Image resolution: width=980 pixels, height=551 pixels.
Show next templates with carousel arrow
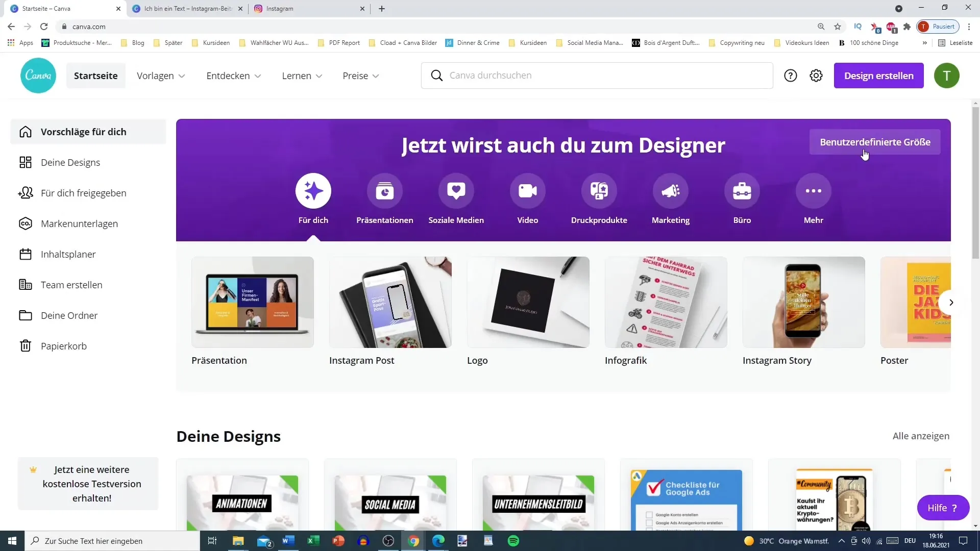click(x=950, y=303)
